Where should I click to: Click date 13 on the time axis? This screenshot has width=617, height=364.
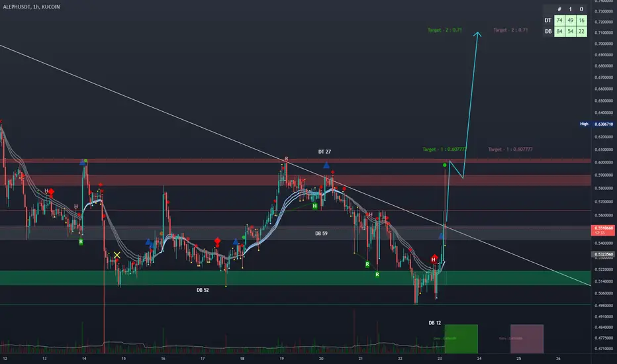pos(44,359)
